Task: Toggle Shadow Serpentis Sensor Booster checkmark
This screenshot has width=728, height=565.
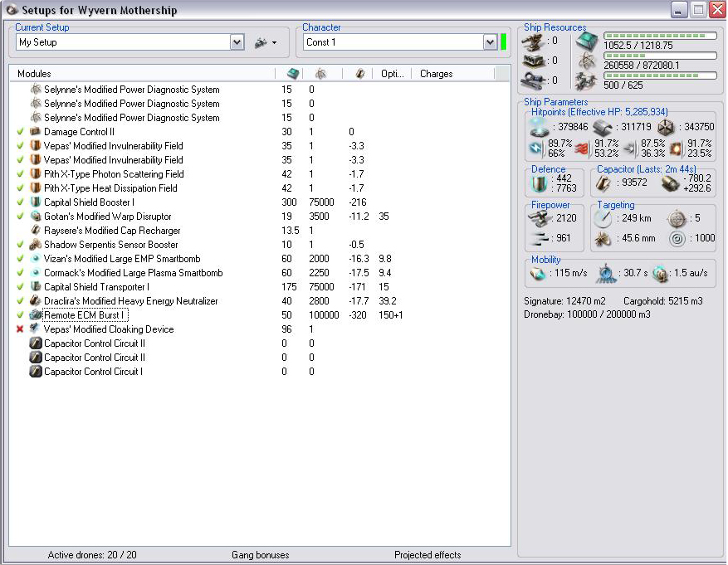Action: pos(20,245)
